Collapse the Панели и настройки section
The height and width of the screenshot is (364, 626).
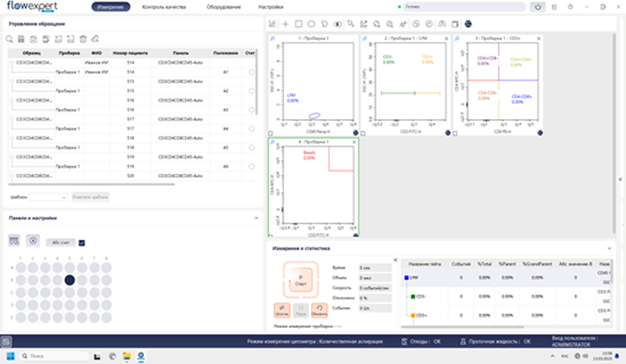click(257, 218)
